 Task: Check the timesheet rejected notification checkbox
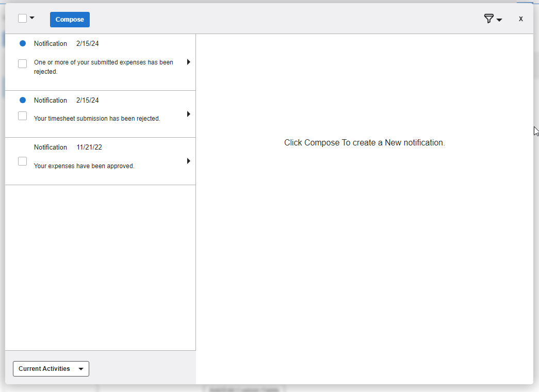[x=22, y=116]
